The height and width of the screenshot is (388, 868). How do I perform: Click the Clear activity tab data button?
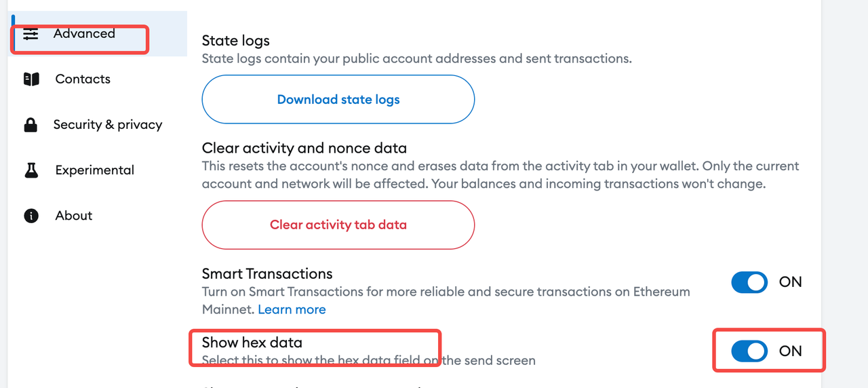tap(338, 225)
